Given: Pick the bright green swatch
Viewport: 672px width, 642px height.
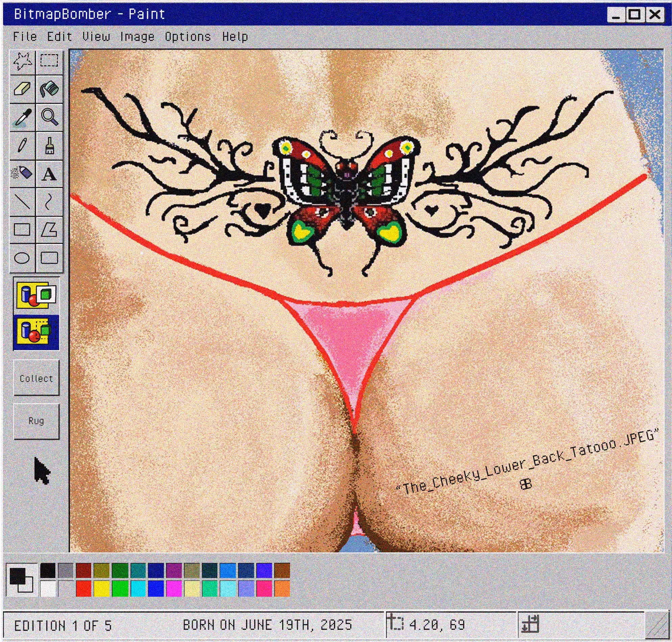Looking at the screenshot, I should 120,588.
